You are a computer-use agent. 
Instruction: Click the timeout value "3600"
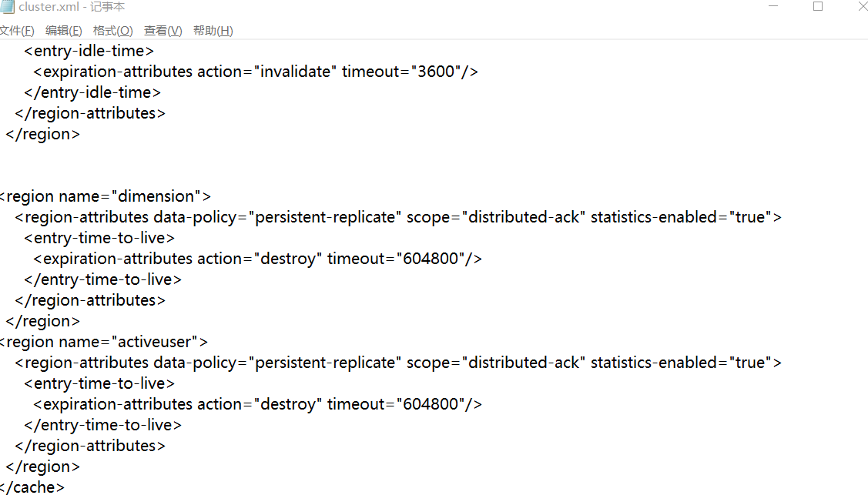[x=438, y=72]
